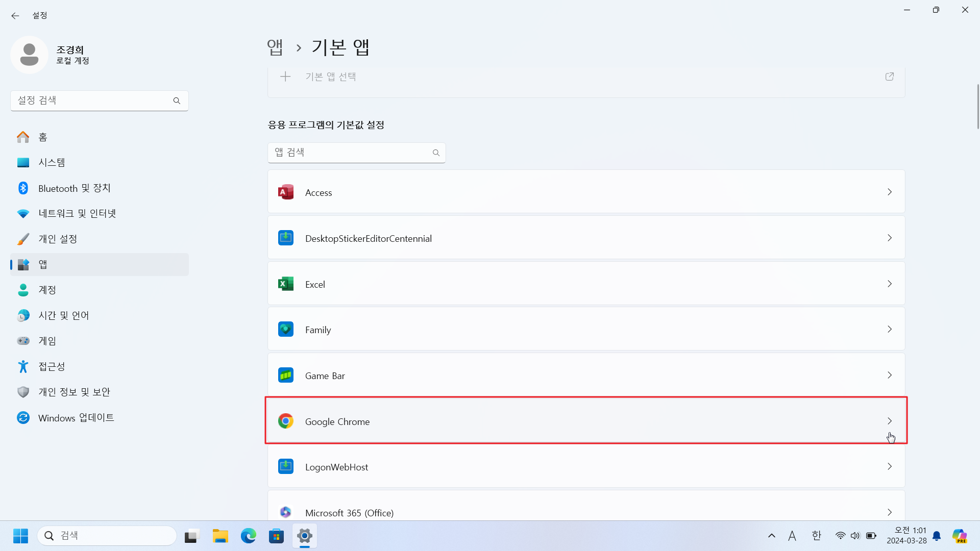
Task: Click the Wi-Fi icon in the system tray
Action: click(840, 536)
